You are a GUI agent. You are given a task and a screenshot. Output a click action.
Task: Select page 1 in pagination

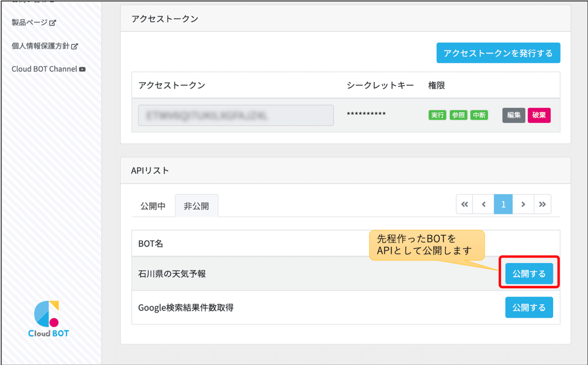coord(503,204)
